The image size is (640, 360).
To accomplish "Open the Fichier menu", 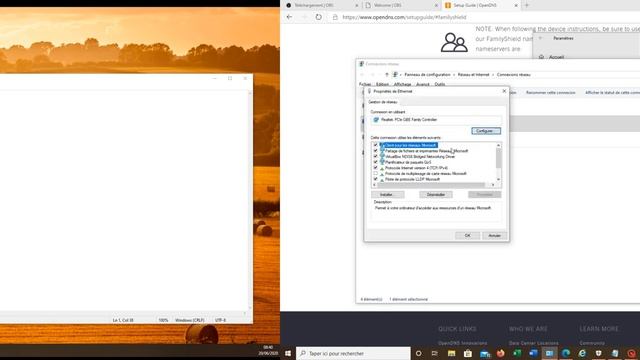I will (365, 84).
